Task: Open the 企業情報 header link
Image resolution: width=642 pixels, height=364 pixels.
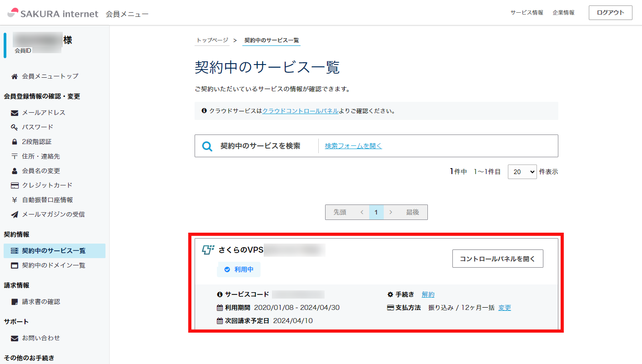Action: (x=564, y=13)
